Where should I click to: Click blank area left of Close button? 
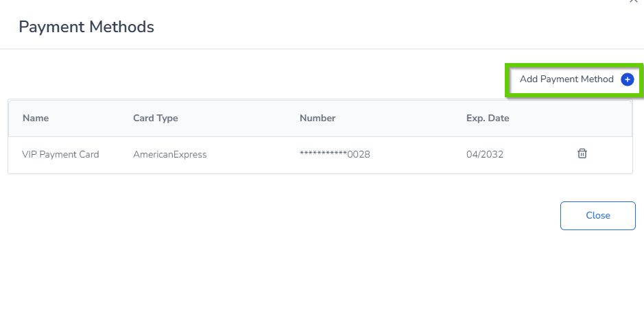tap(343, 215)
